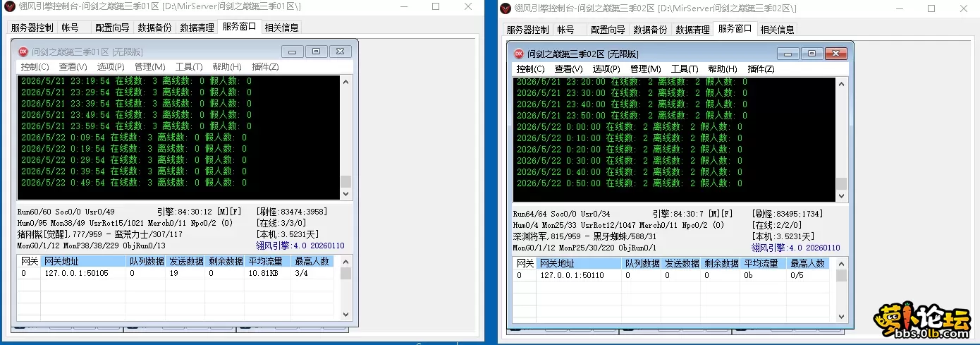980x345 pixels.
Task: Switch to 数据备份 tab in 02区 console
Action: point(651,30)
